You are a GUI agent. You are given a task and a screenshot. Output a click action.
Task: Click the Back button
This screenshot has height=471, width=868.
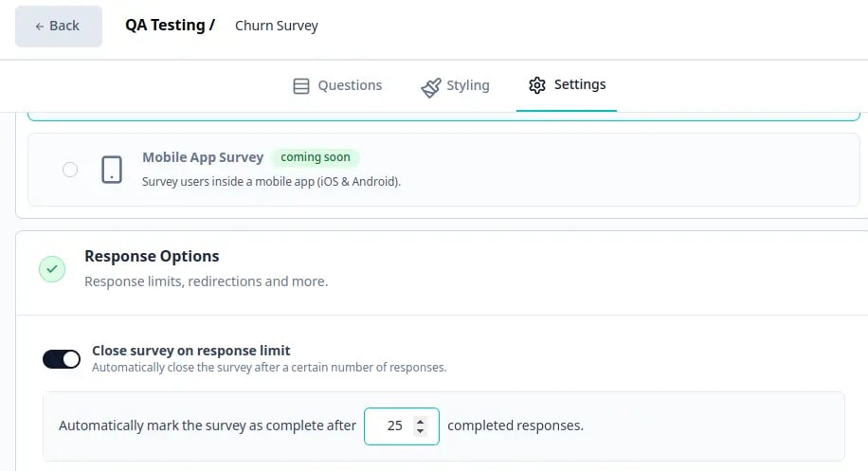pos(58,26)
